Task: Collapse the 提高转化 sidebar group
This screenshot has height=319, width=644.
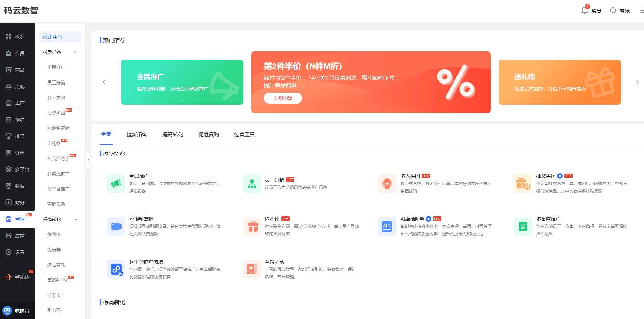Action: coord(76,219)
